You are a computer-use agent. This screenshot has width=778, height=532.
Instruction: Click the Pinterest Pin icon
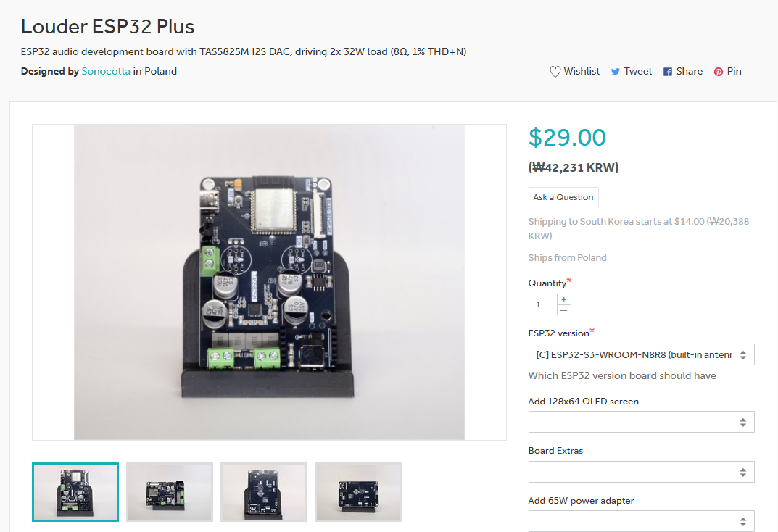pyautogui.click(x=719, y=72)
